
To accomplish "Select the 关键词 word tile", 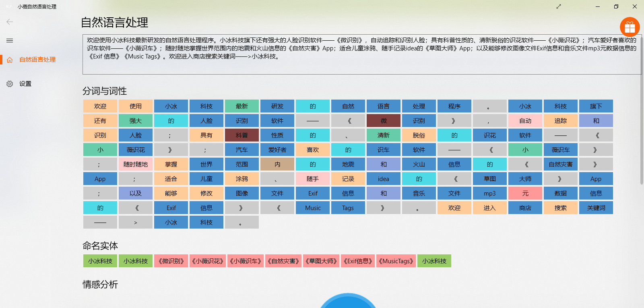I will coord(596,208).
